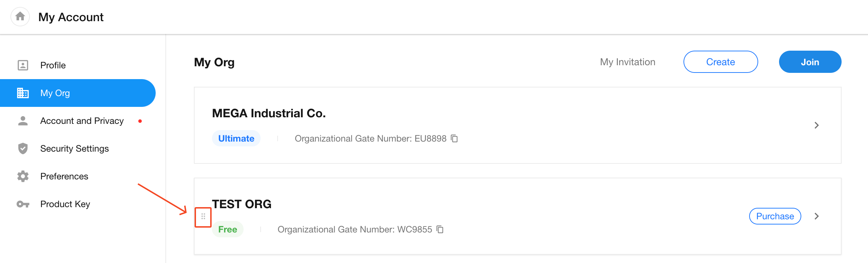The image size is (868, 263).
Task: Copy the WC9855 gate number
Action: tap(440, 229)
